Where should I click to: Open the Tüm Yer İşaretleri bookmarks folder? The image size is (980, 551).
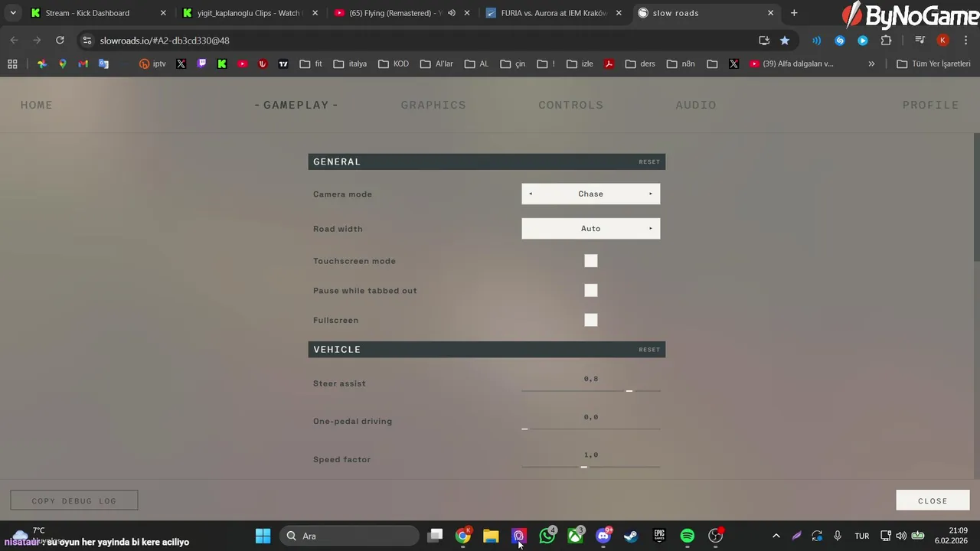pyautogui.click(x=933, y=64)
